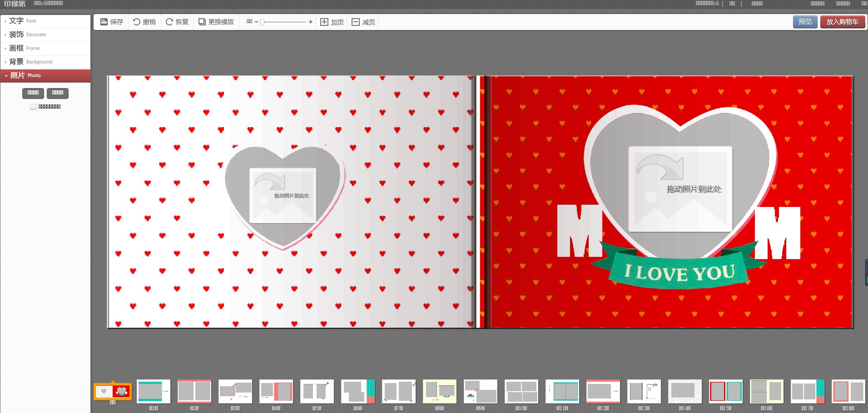Image resolution: width=868 pixels, height=413 pixels.
Task: Select the cover thumbnail in page strip
Action: click(113, 391)
